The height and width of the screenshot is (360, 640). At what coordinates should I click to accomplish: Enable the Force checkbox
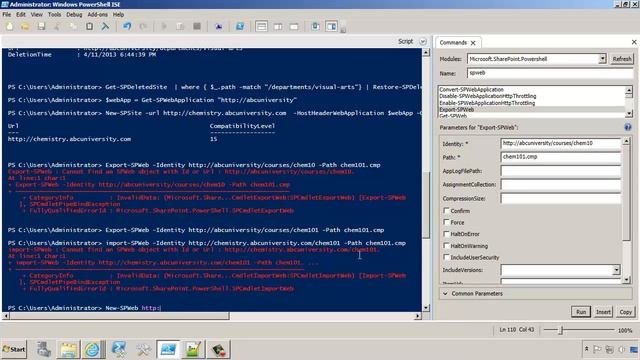tap(446, 222)
